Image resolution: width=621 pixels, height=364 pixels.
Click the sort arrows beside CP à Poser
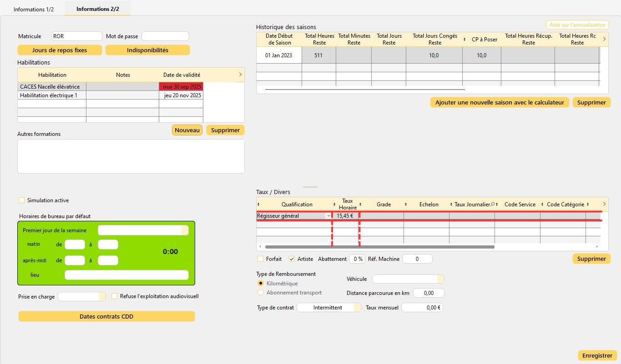(464, 40)
